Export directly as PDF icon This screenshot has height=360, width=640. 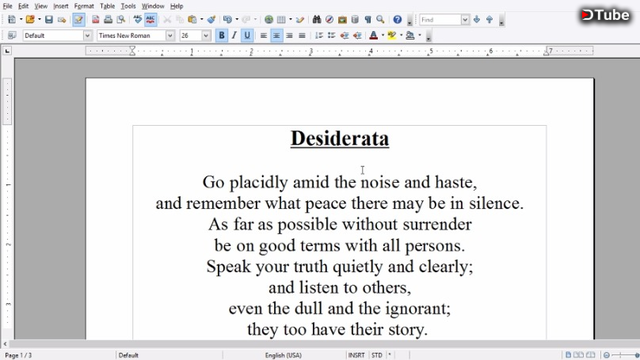click(x=96, y=20)
